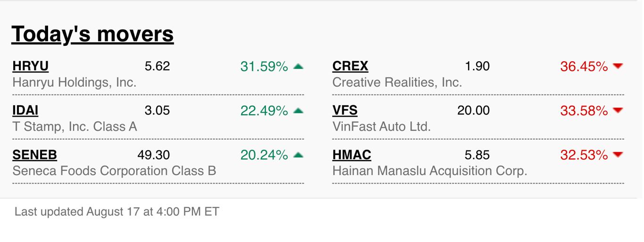Open the Today's movers heading link

[x=92, y=34]
